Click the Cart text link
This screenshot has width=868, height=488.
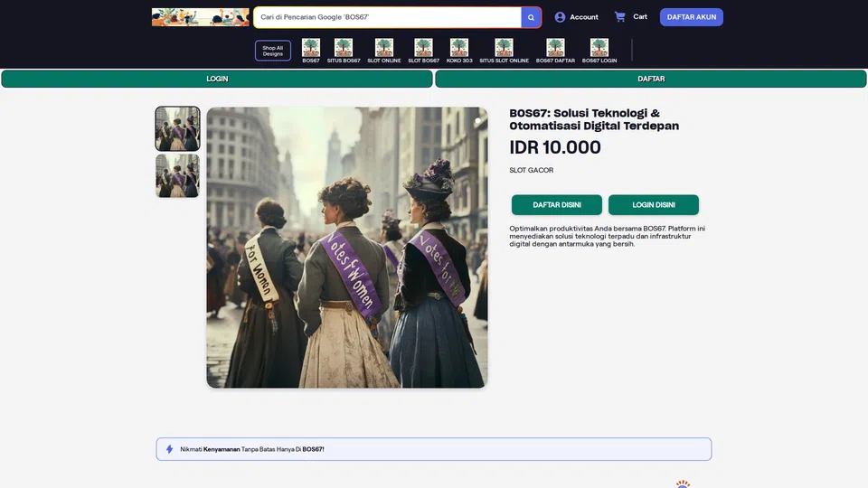[640, 16]
